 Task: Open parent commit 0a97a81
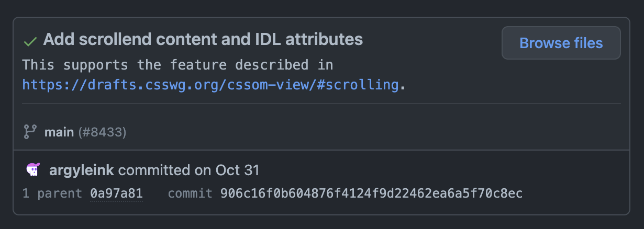tap(116, 193)
